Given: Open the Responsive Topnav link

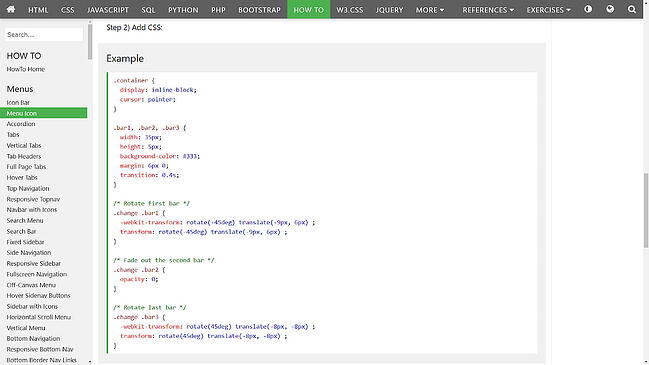Looking at the screenshot, I should (x=33, y=199).
